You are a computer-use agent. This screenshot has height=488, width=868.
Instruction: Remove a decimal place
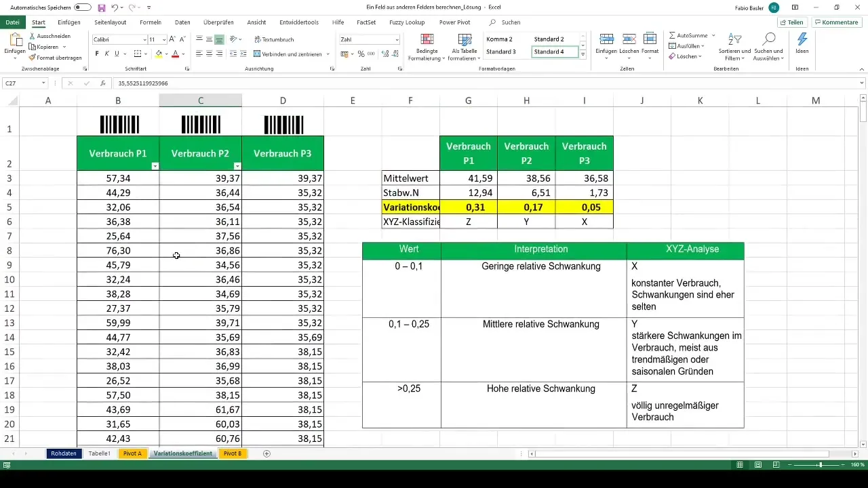(x=394, y=54)
